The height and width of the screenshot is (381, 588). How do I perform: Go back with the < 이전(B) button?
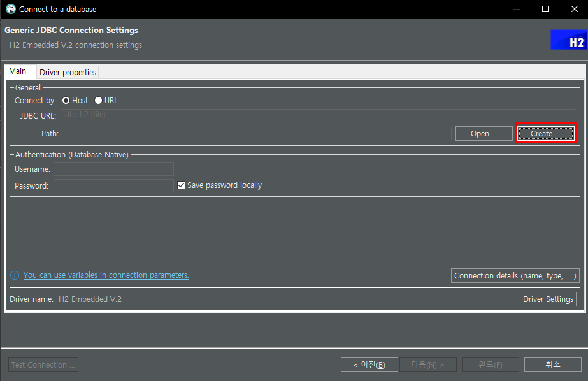[369, 365]
